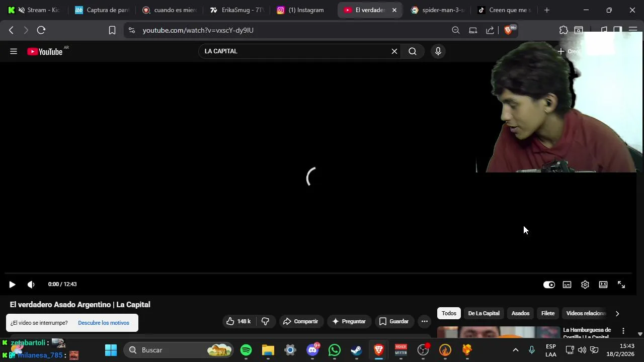The image size is (644, 362).
Task: Enter fullscreen in the video player
Action: (621, 285)
